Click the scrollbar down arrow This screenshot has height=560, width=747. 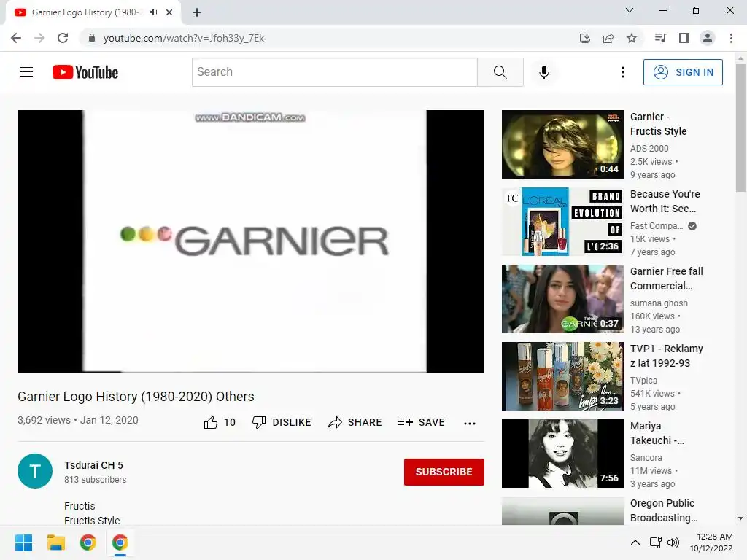(740, 518)
